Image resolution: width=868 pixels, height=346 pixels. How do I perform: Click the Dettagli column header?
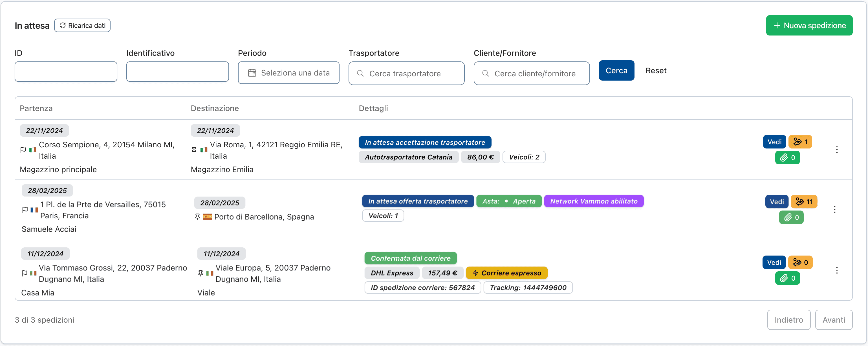coord(373,108)
